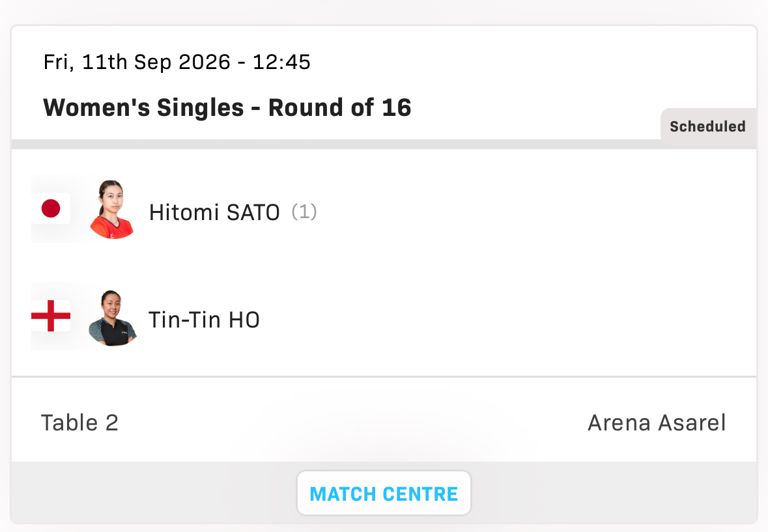Click the Arena Asarel venue text
Image resolution: width=768 pixels, height=532 pixels.
(x=657, y=423)
